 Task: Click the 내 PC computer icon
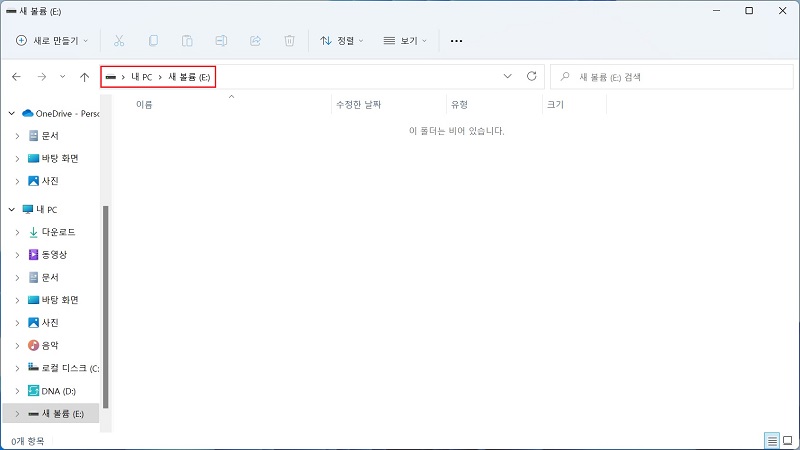coord(28,209)
